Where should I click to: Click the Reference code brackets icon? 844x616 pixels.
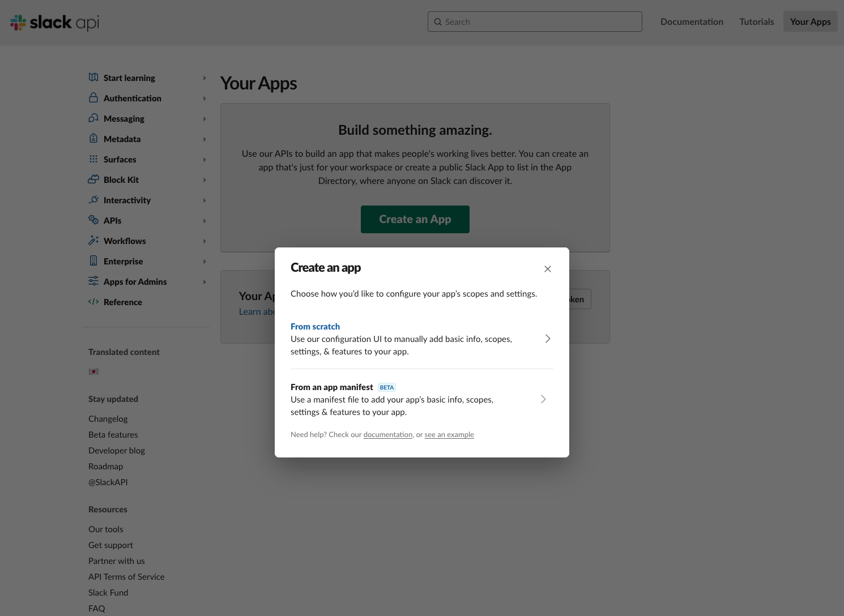pyautogui.click(x=93, y=302)
